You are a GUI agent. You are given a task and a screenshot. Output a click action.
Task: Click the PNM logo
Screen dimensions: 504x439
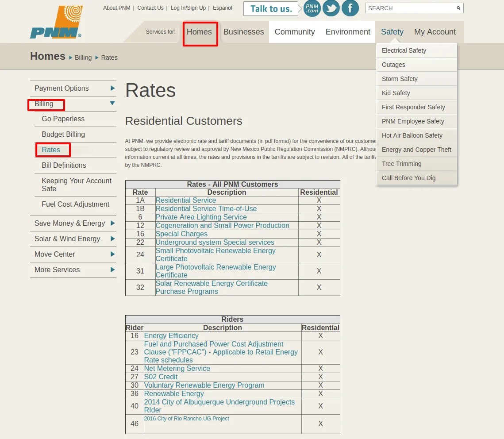click(x=56, y=22)
